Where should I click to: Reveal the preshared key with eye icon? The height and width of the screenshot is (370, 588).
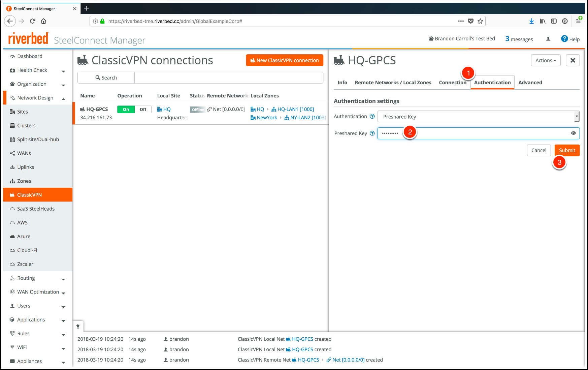573,133
